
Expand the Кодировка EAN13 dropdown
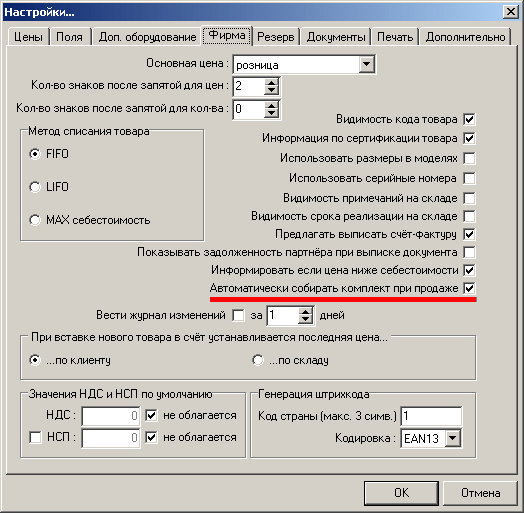(452, 437)
